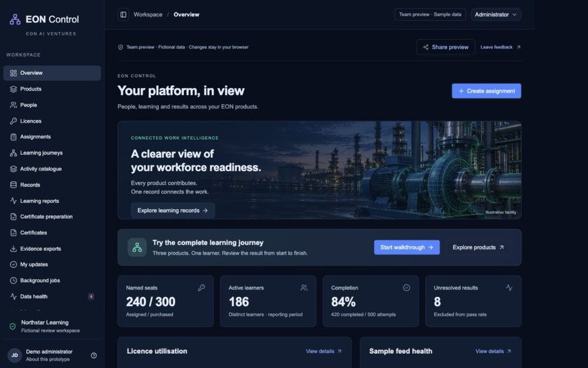Toggle the sidebar panel icon
Screen dimensions: 588x368
tap(123, 15)
